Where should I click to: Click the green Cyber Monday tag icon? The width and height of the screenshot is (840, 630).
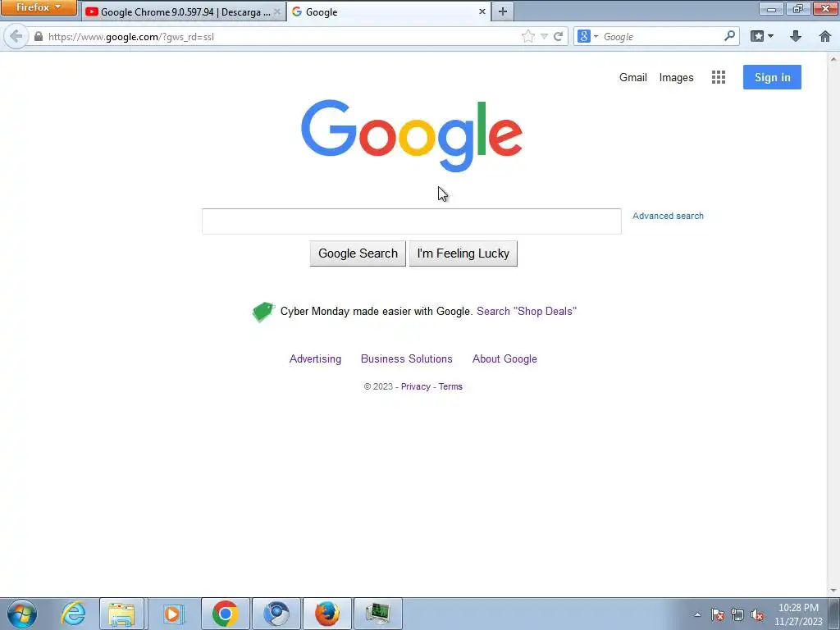[x=263, y=312]
